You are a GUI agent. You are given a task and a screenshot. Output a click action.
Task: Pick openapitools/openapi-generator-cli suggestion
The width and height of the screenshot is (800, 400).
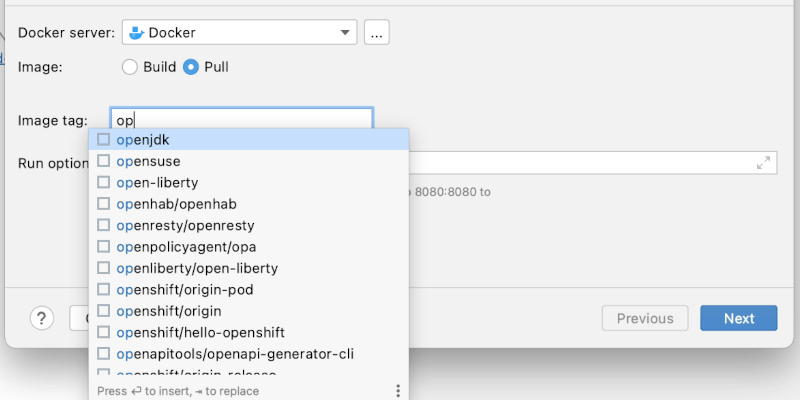235,354
